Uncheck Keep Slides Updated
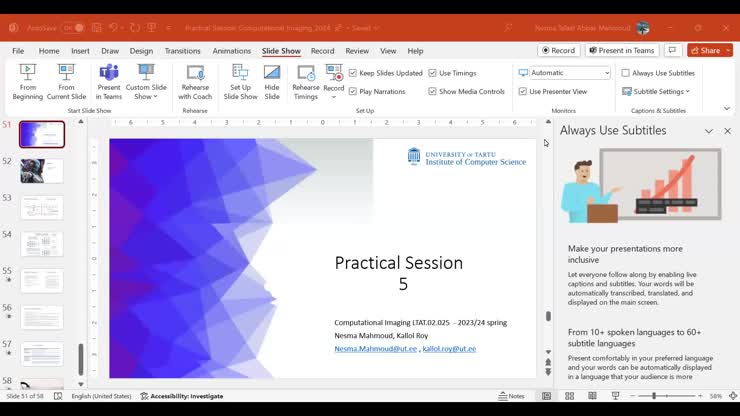Screen dimensions: 740x416 tap(353, 73)
